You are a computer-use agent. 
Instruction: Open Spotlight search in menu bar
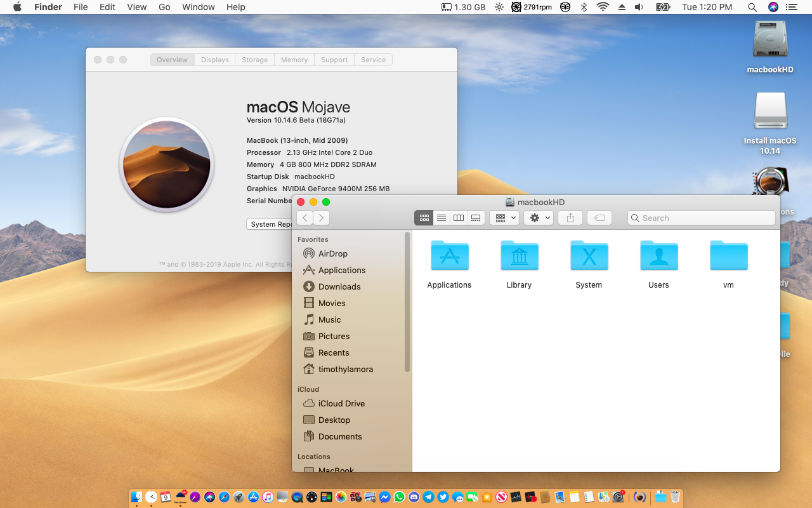click(x=752, y=7)
